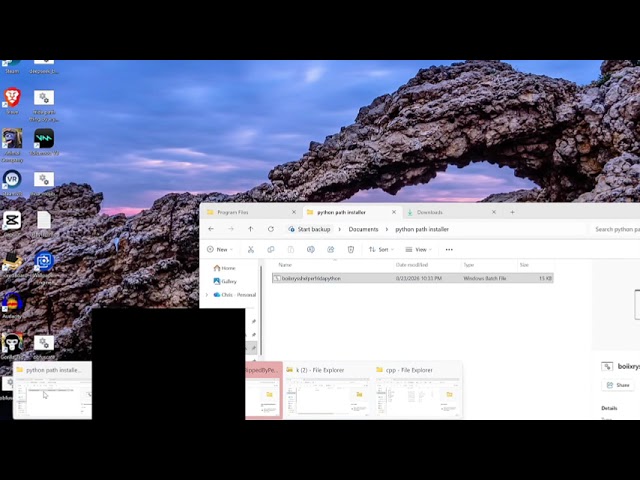640x480 pixels.
Task: Click chevron between Documents and python path installer
Action: point(387,229)
